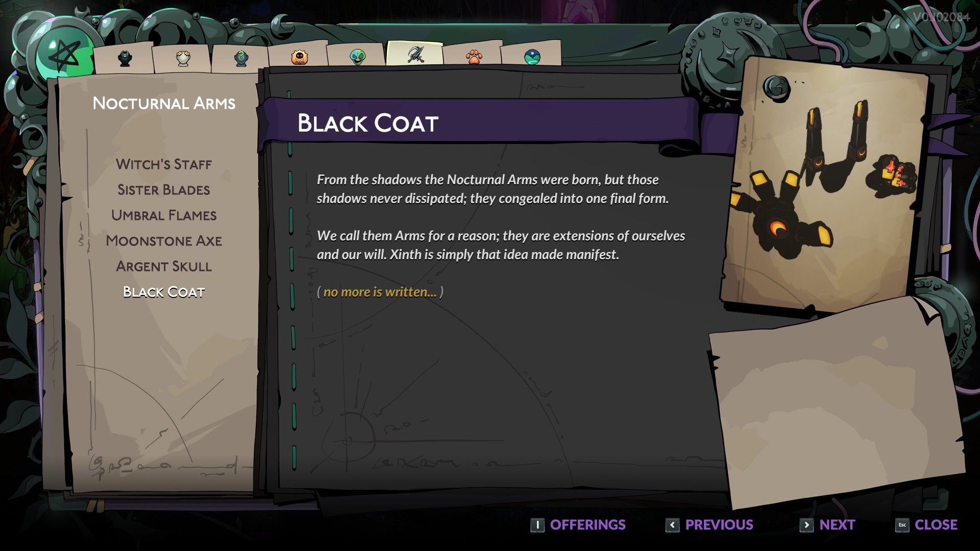This screenshot has width=980, height=551.
Task: Select Witch's Staff from the list
Action: click(x=163, y=164)
